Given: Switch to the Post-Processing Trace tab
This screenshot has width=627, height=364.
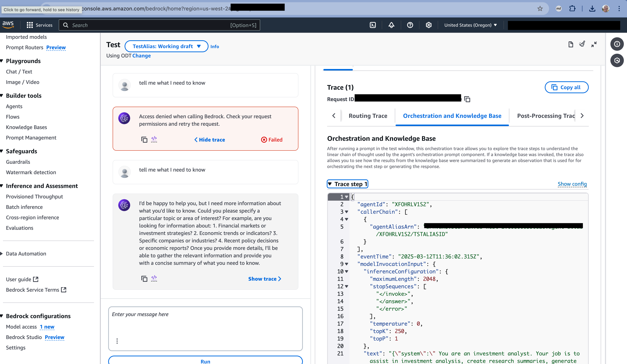Looking at the screenshot, I should (546, 116).
